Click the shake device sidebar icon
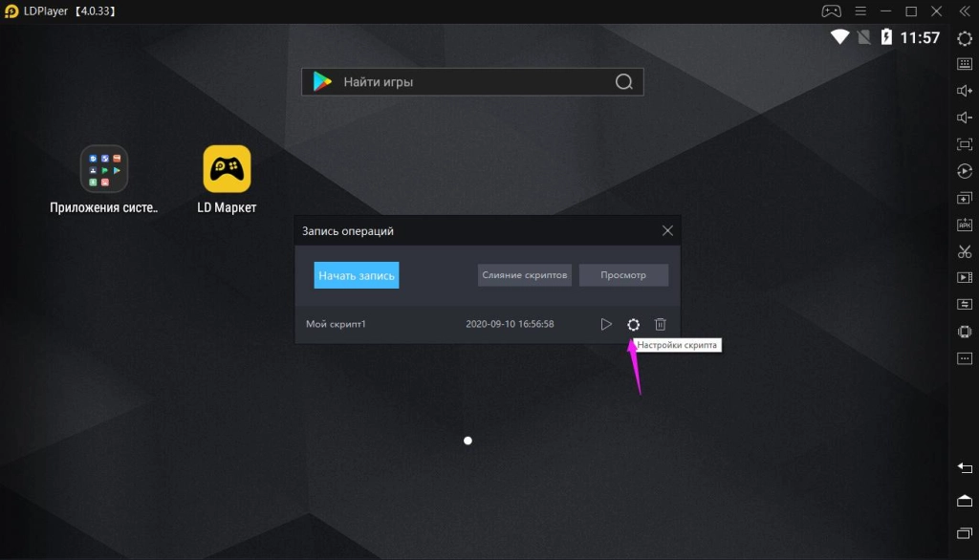 point(965,332)
